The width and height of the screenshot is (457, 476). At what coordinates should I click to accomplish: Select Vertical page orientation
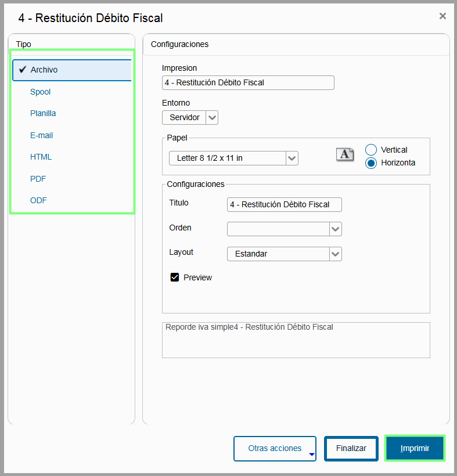pyautogui.click(x=372, y=150)
